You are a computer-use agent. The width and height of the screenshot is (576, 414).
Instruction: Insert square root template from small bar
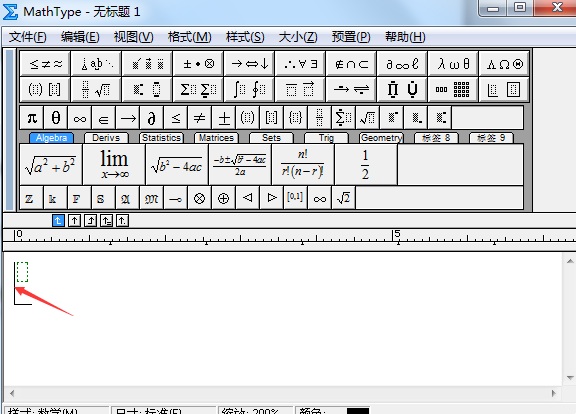(x=368, y=118)
